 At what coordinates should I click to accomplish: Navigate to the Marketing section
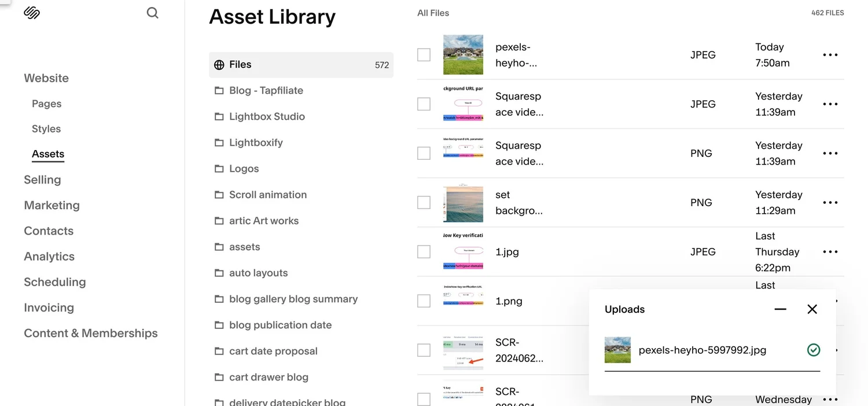pos(52,205)
